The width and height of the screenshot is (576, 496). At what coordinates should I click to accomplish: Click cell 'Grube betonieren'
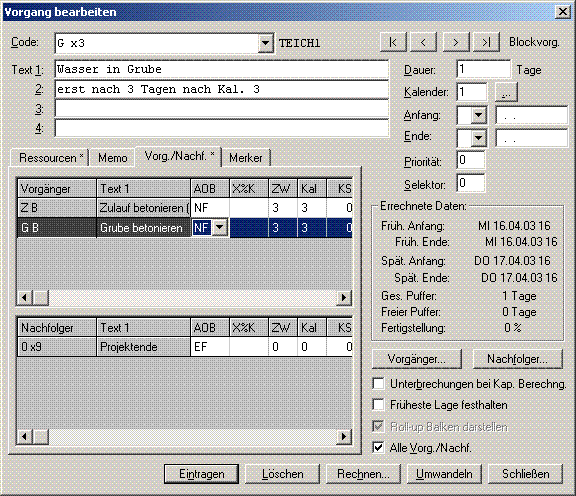pyautogui.click(x=144, y=228)
